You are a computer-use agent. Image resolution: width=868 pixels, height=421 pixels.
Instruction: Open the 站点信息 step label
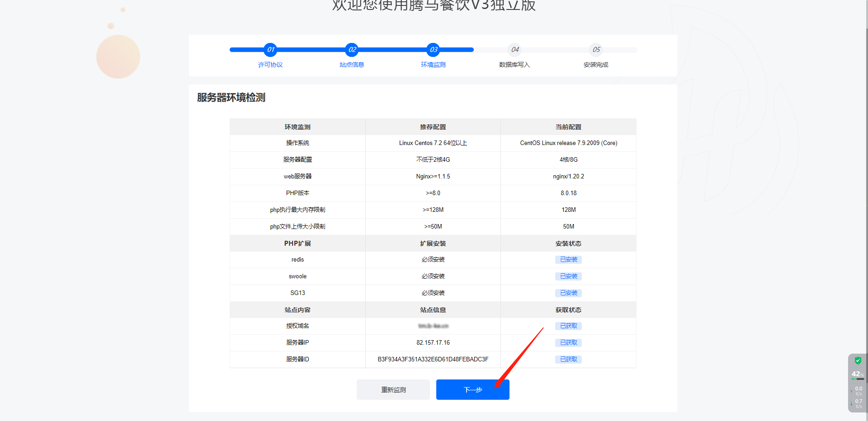coord(352,65)
